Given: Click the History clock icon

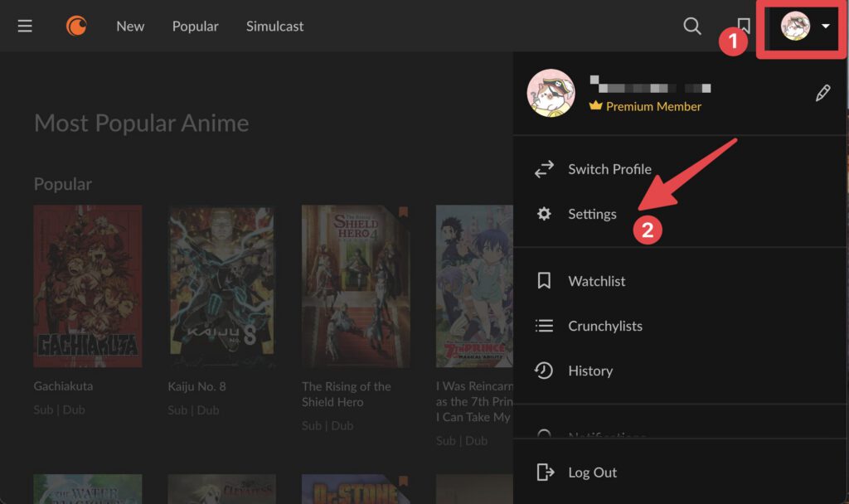Looking at the screenshot, I should pyautogui.click(x=544, y=371).
